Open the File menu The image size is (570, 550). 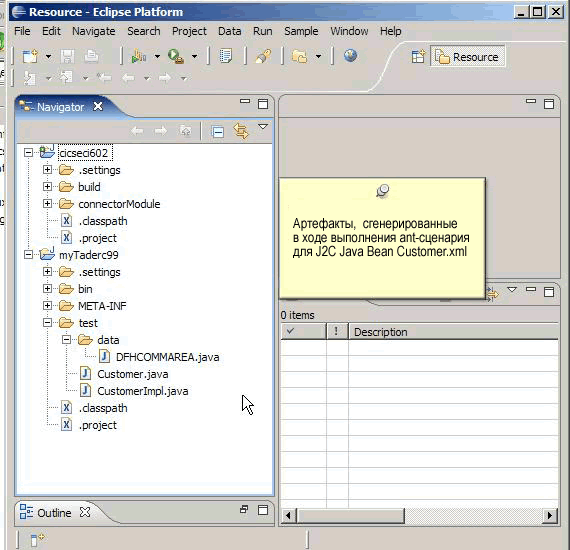[22, 31]
